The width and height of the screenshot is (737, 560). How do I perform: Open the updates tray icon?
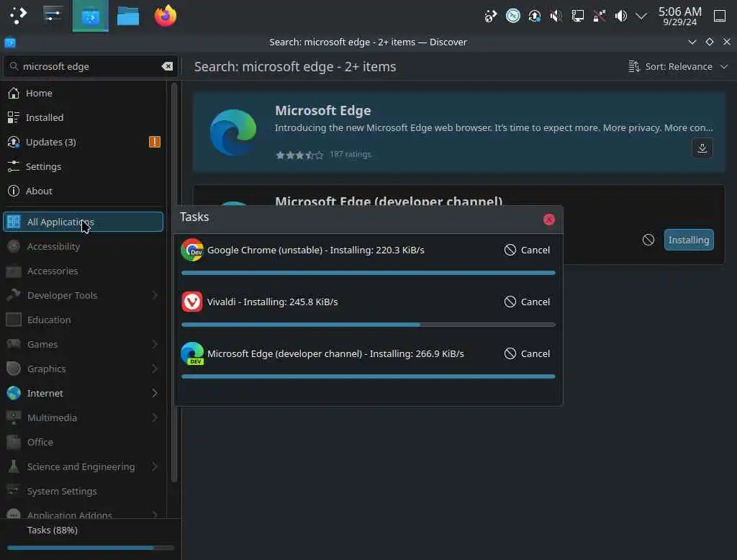click(x=535, y=16)
